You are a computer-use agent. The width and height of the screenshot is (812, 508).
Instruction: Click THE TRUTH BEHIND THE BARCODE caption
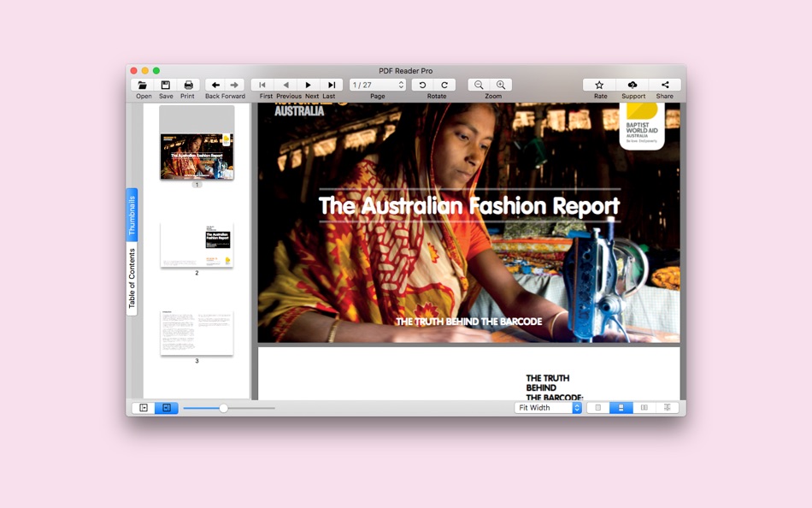click(x=468, y=322)
